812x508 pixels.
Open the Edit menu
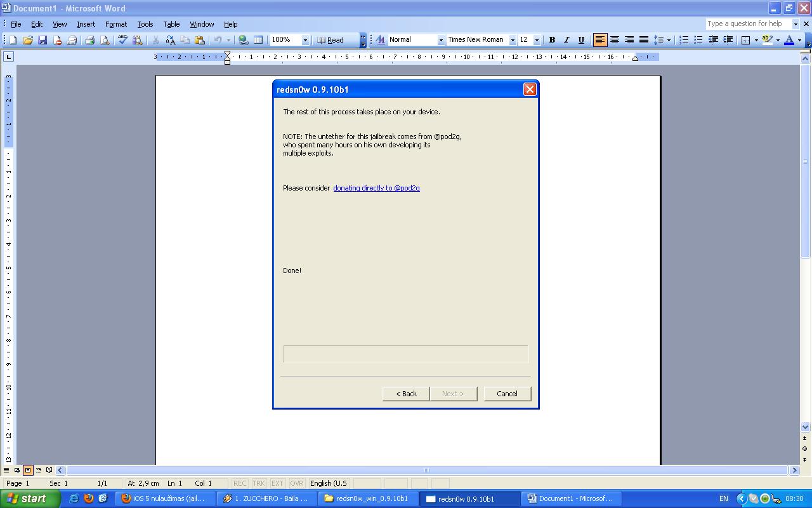pyautogui.click(x=37, y=24)
